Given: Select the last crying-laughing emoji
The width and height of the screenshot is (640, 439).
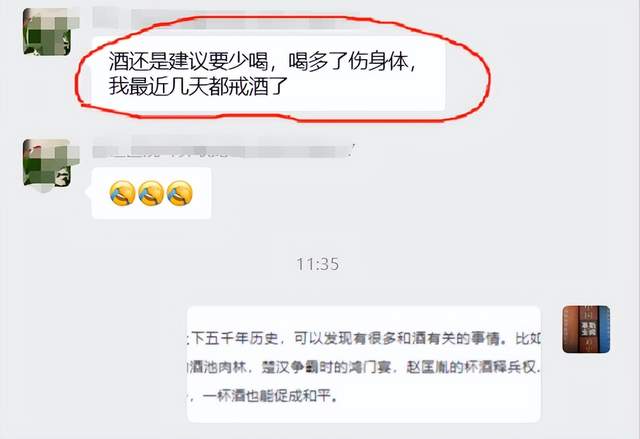Looking at the screenshot, I should click(x=180, y=193).
